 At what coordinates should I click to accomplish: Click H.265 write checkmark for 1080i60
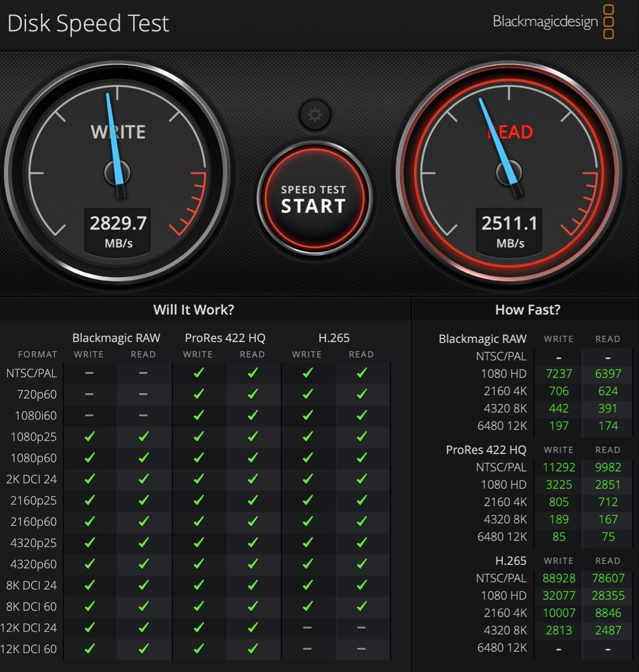[307, 415]
